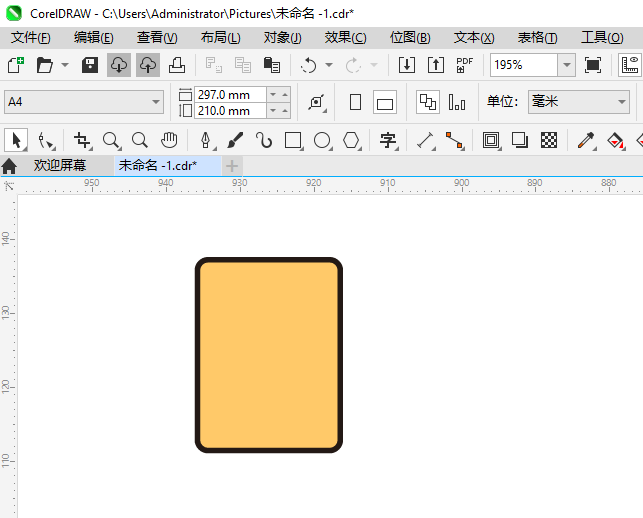
Task: Expand the 195% zoom level dropdown
Action: coord(566,65)
